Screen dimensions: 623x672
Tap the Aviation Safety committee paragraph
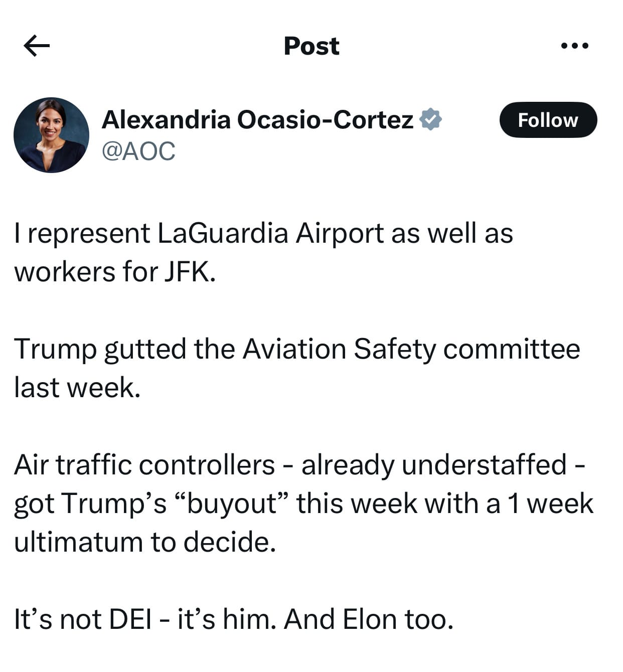tap(297, 368)
